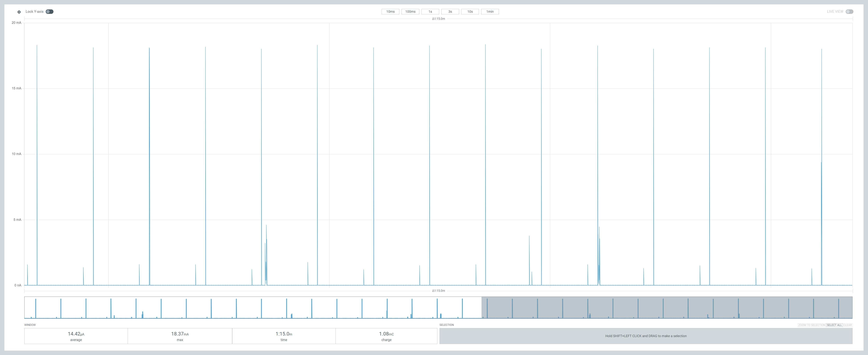Screen dimensions: 868x355
Task: Click the Lock Y-axis label text
Action: point(34,11)
